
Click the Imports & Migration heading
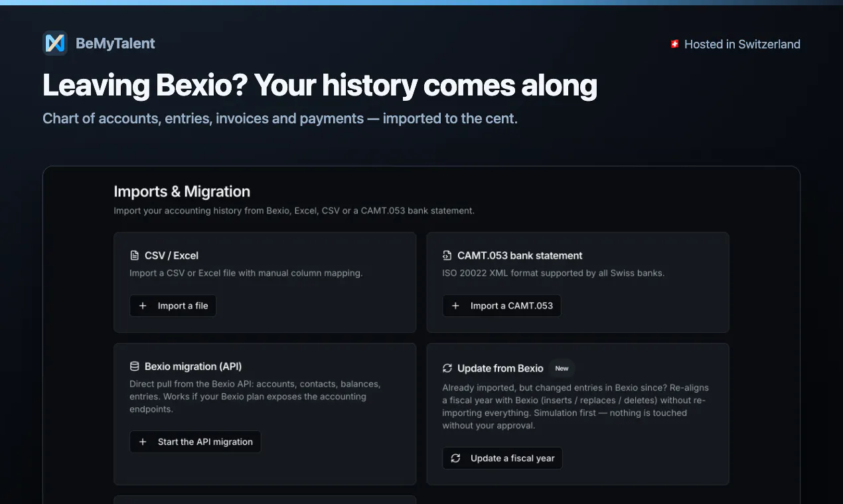[182, 192]
